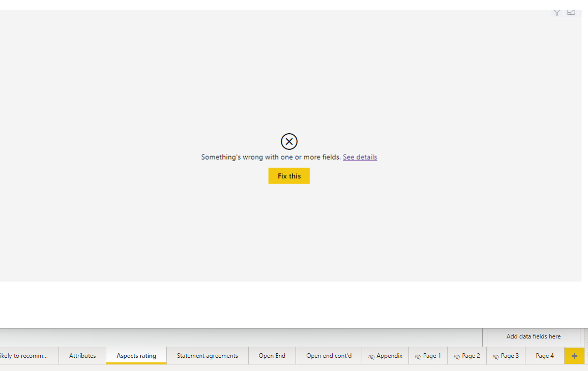
Task: Select the hidden Page 1 tab
Action: coord(428,356)
